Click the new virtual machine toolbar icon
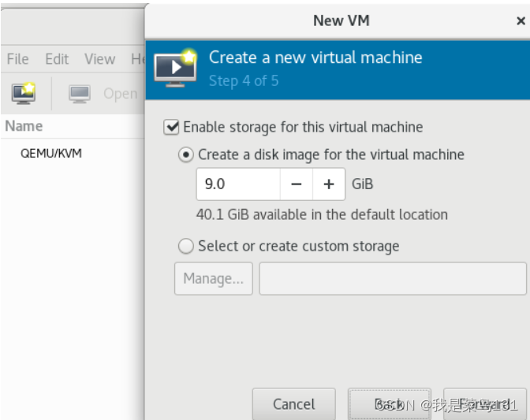Viewport: 530px width, 420px height. tap(24, 93)
